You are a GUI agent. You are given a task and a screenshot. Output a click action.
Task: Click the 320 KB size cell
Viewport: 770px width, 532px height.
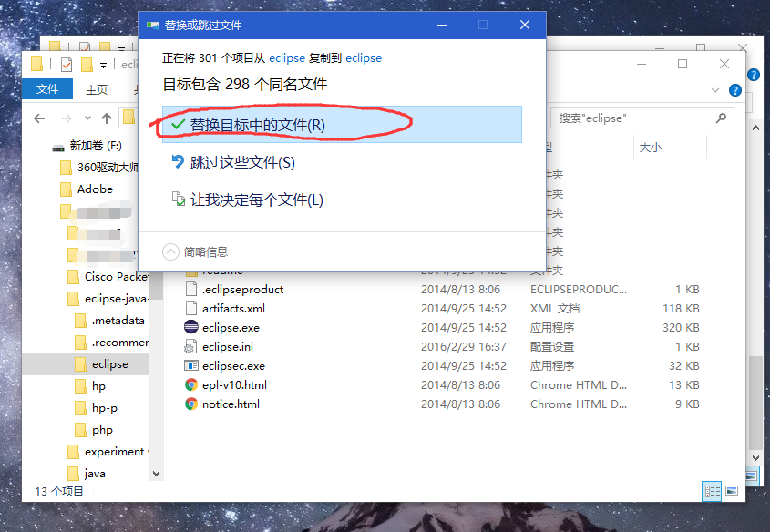(681, 327)
